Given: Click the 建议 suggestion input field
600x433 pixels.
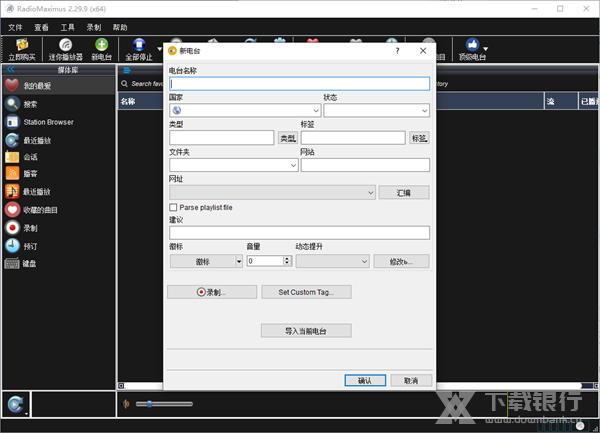Looking at the screenshot, I should pyautogui.click(x=300, y=233).
